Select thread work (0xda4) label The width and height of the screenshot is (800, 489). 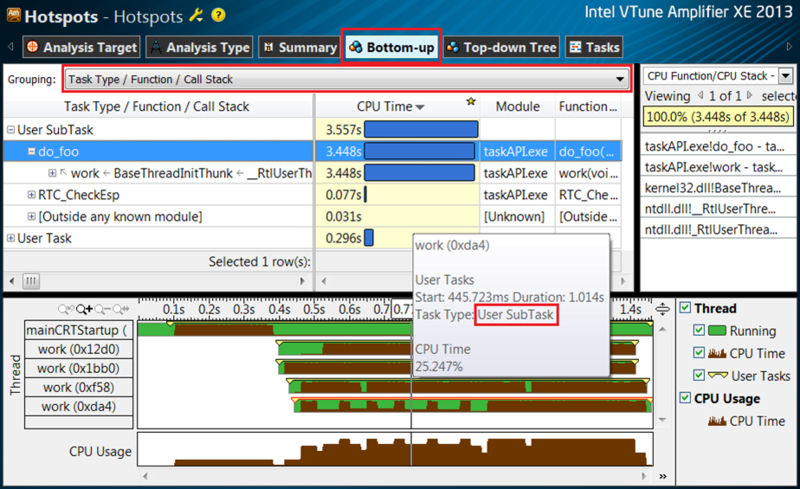click(x=79, y=406)
